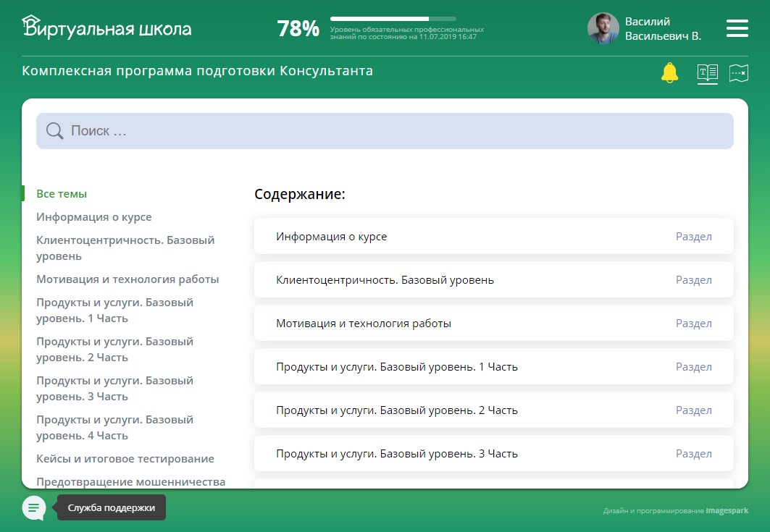This screenshot has height=532, width=770.
Task: Open the support chat bubble icon
Action: [x=34, y=508]
